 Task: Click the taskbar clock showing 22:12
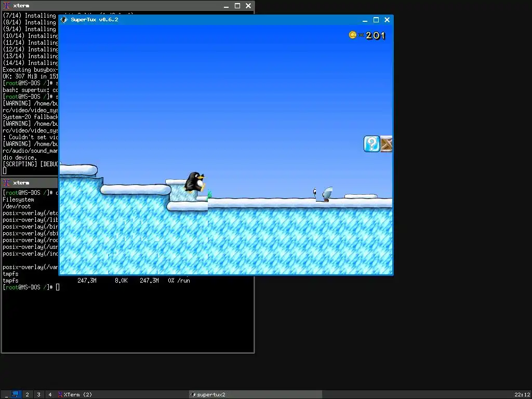[x=521, y=395]
